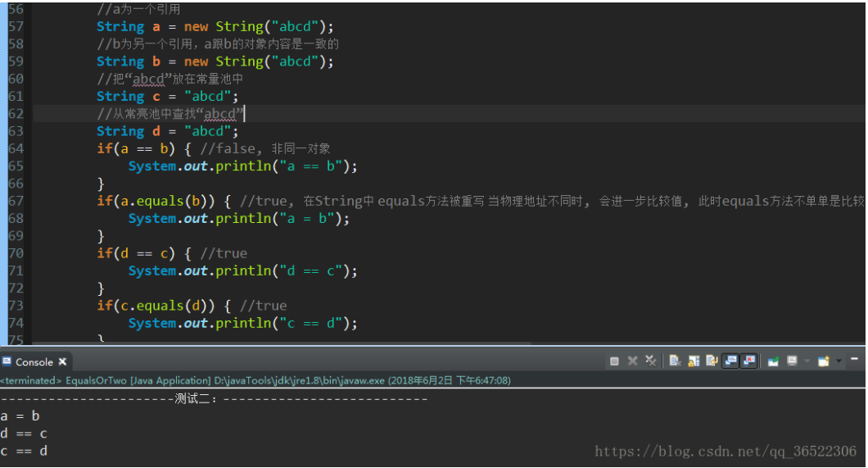The height and width of the screenshot is (468, 868).
Task: Click Remove All Terminated Launches double-X icon
Action: [650, 361]
